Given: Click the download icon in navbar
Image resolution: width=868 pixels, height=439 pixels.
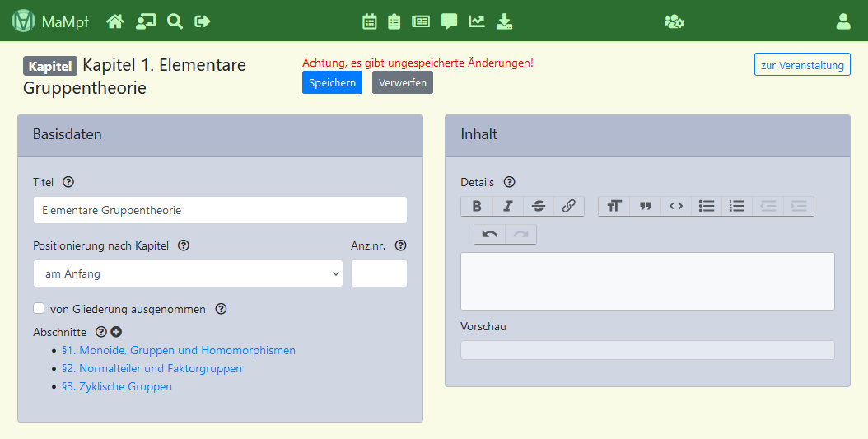Looking at the screenshot, I should [x=504, y=21].
